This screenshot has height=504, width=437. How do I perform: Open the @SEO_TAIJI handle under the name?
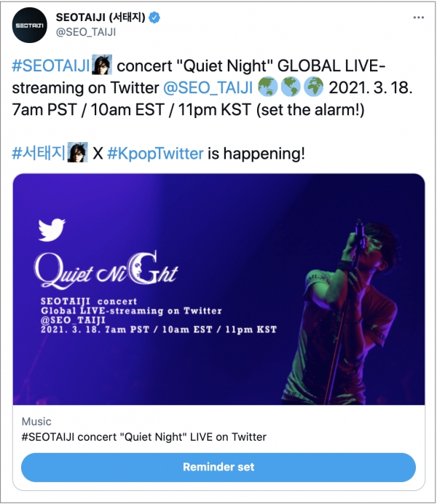coord(86,32)
